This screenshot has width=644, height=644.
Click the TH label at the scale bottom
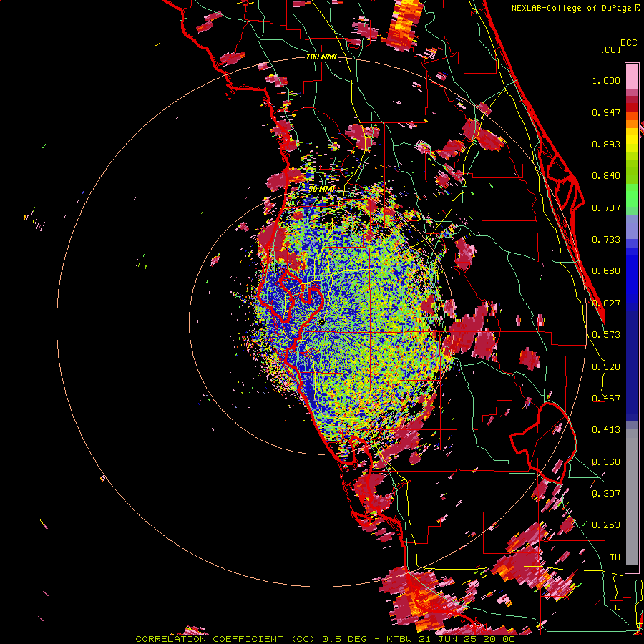(615, 557)
